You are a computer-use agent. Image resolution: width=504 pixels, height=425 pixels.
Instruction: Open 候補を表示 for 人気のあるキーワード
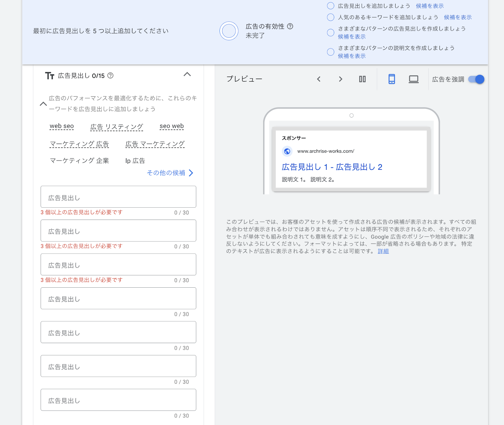tap(458, 17)
